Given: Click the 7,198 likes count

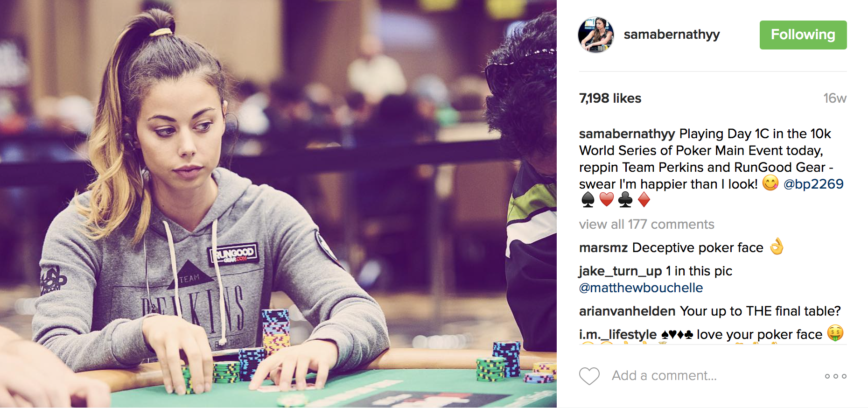Looking at the screenshot, I should [610, 98].
